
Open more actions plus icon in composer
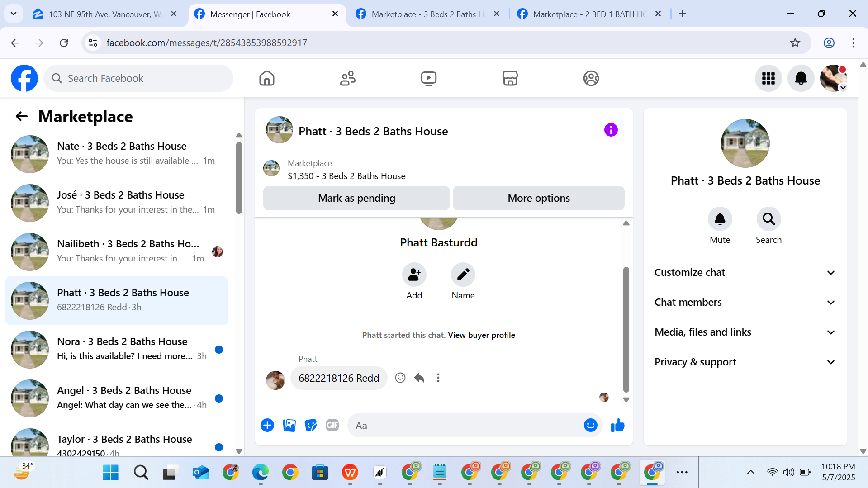pos(267,425)
